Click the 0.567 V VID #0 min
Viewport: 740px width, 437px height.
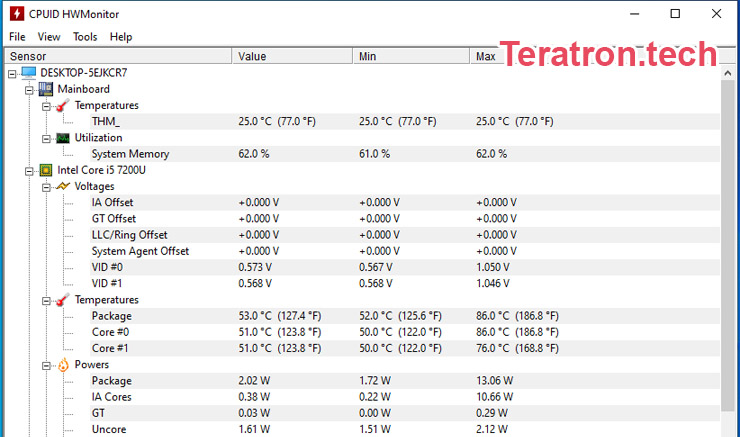point(376,267)
